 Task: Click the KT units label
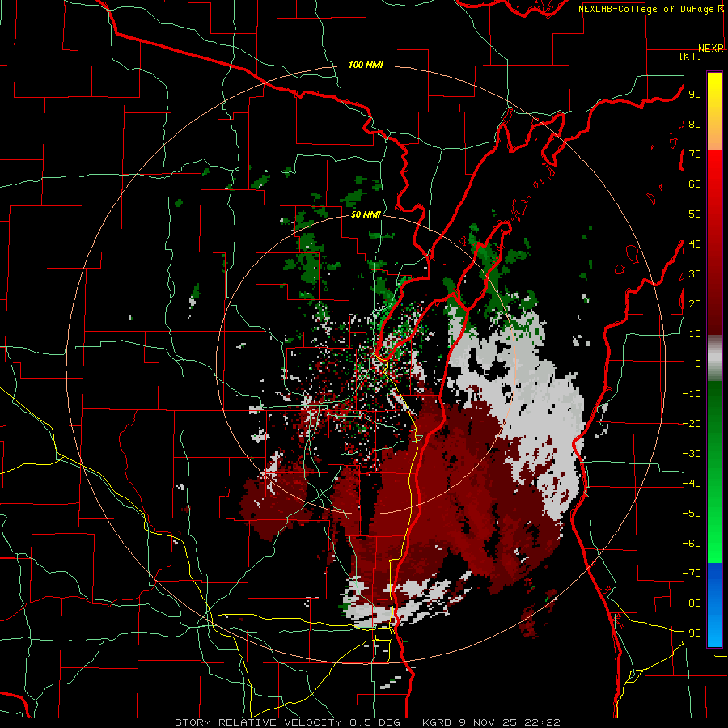[691, 56]
